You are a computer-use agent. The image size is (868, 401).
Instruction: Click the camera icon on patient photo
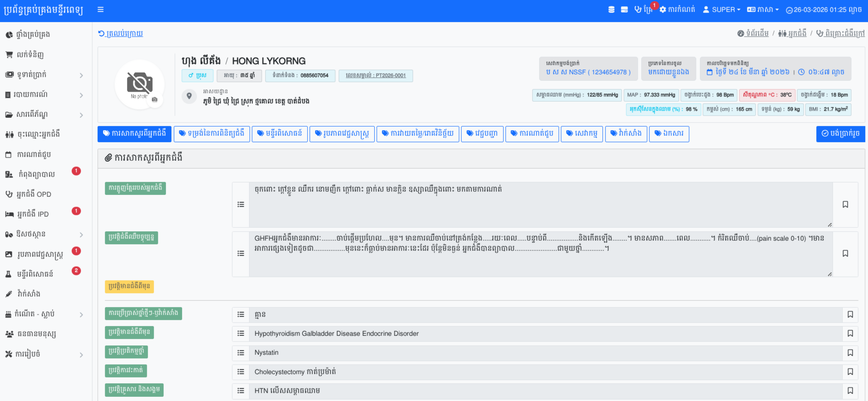(155, 99)
